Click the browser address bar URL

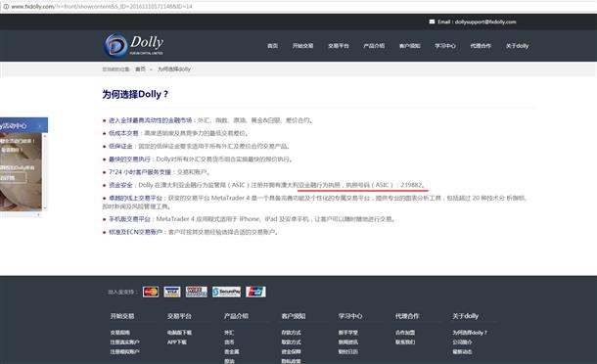point(102,7)
